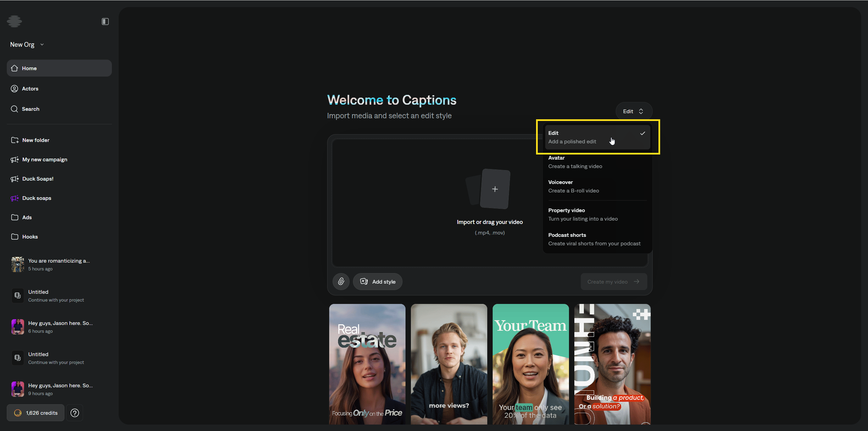Click 'Welcome to Captions' heading
The width and height of the screenshot is (868, 431).
(392, 100)
